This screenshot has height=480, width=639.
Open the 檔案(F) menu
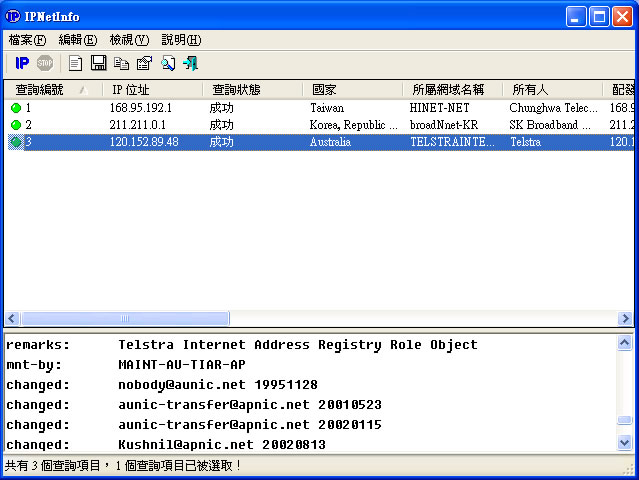27,40
